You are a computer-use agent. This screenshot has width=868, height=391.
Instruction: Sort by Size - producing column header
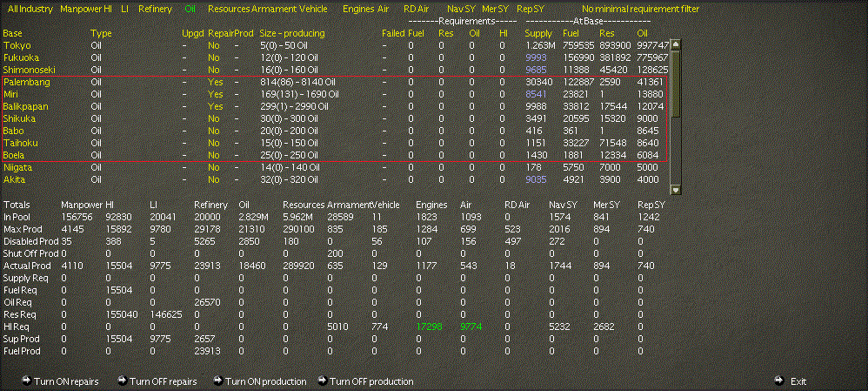(x=292, y=33)
